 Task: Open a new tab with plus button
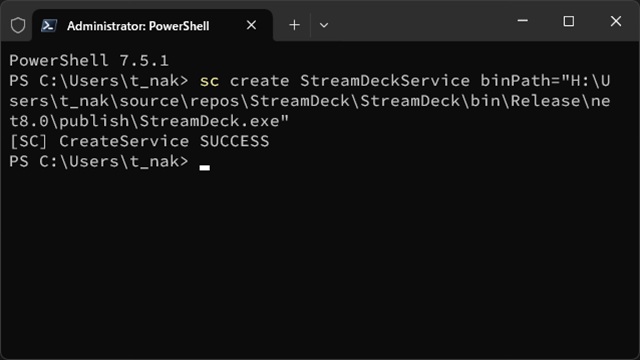(294, 25)
